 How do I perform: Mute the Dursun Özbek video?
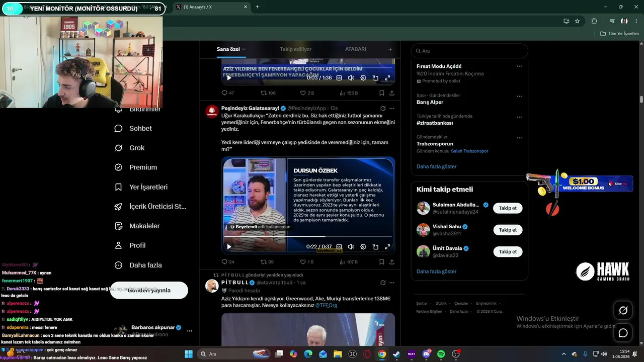351,247
